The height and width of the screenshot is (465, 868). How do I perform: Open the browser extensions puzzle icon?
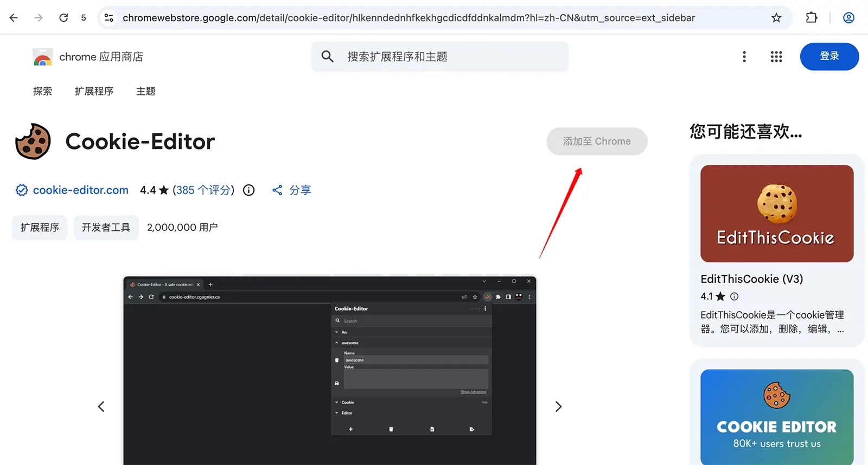[812, 18]
